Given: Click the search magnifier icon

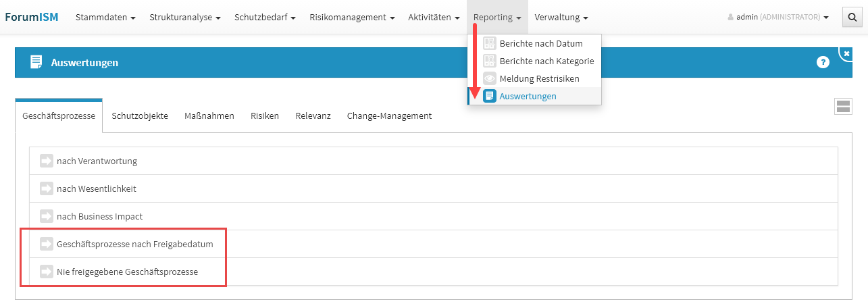Looking at the screenshot, I should click(852, 18).
